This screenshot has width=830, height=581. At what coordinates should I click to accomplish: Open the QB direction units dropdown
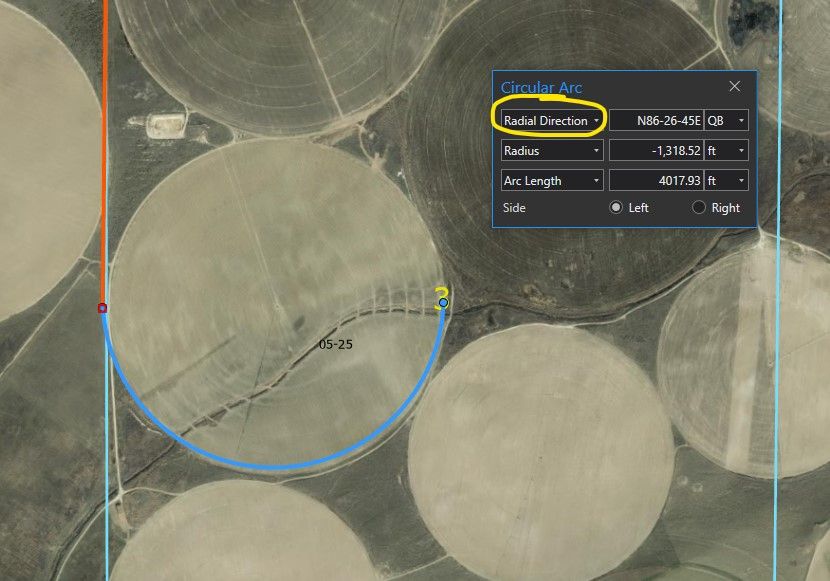(x=726, y=121)
